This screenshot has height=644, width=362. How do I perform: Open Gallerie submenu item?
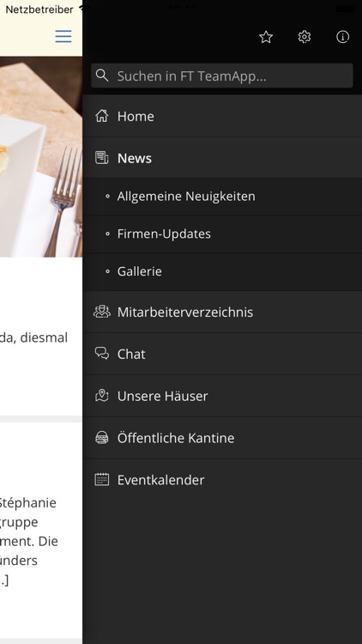coord(222,271)
